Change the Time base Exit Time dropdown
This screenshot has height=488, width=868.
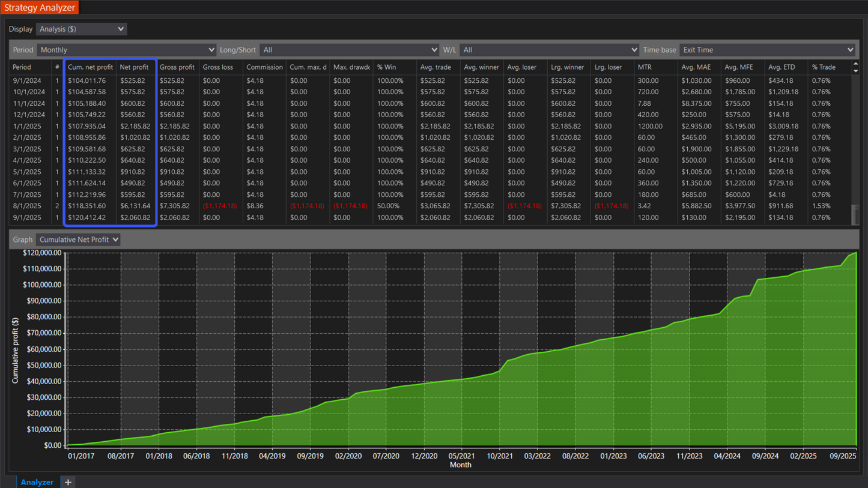[x=767, y=50]
